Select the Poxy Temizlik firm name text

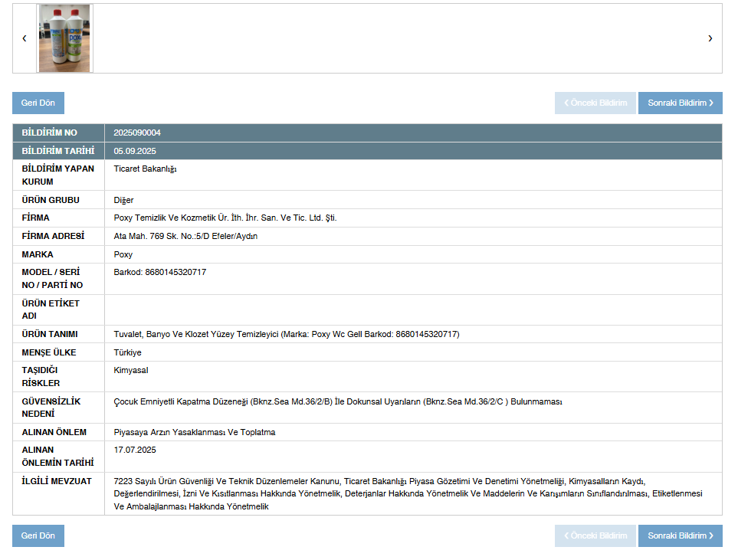[x=225, y=218]
